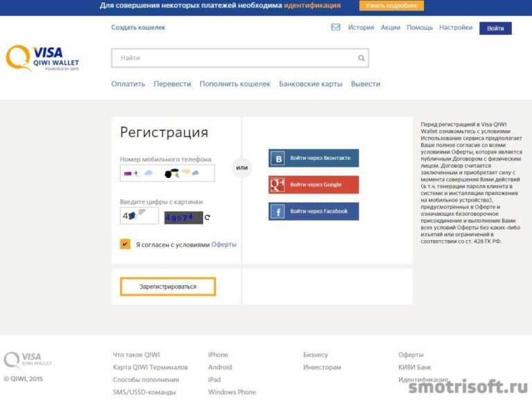This screenshot has height=400, width=532.
Task: Open the envelope messages icon
Action: point(335,27)
